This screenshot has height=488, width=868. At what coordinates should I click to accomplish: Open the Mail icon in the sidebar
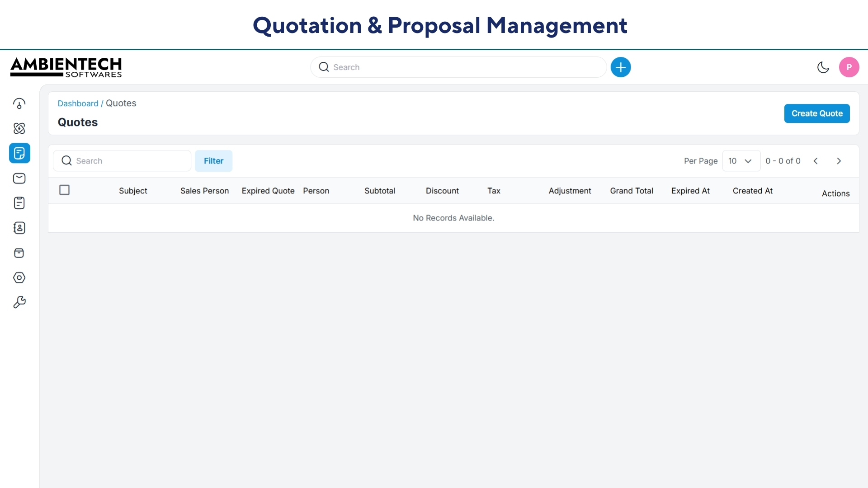pos(19,178)
